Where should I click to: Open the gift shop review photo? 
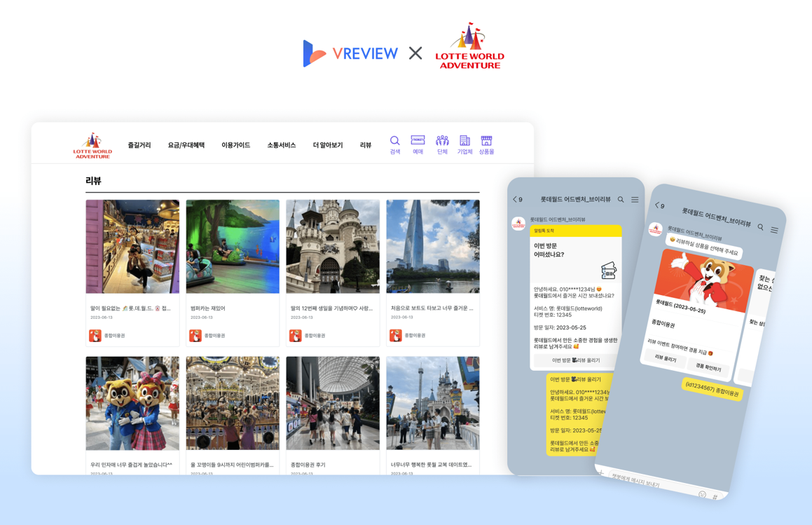click(x=132, y=247)
